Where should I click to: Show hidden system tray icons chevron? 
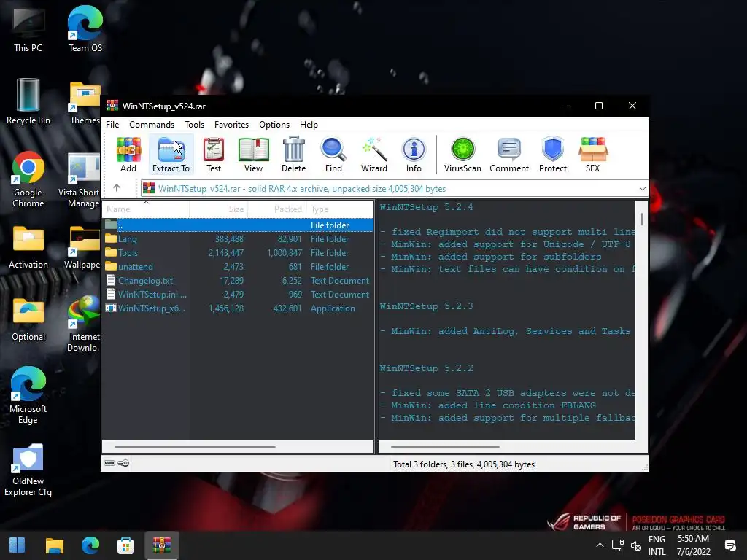pos(600,545)
